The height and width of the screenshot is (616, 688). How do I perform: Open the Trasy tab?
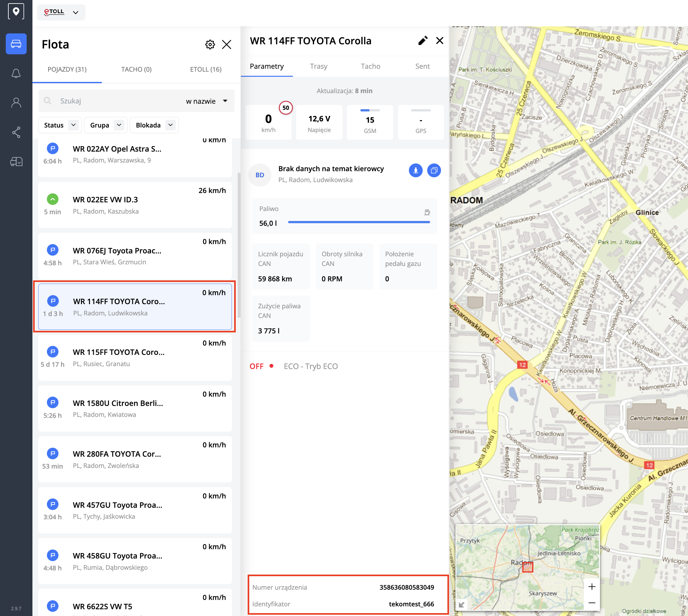318,66
